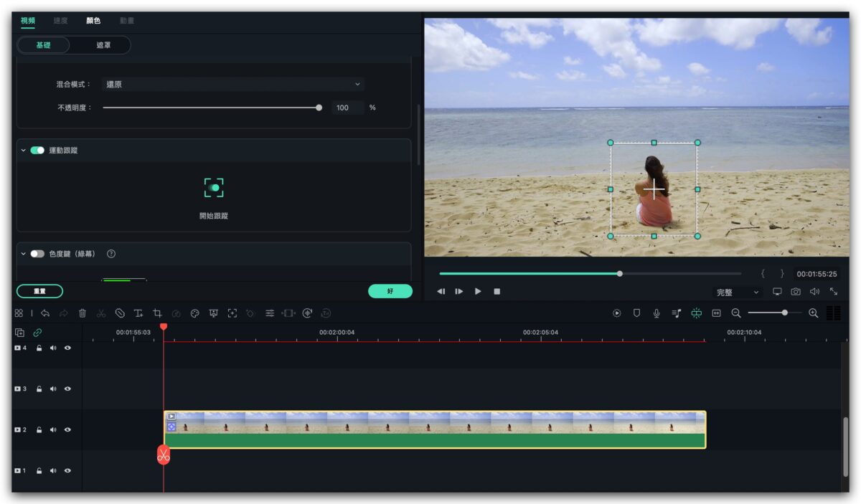Mute track 2 with its speaker icon
The width and height of the screenshot is (861, 504).
click(53, 429)
